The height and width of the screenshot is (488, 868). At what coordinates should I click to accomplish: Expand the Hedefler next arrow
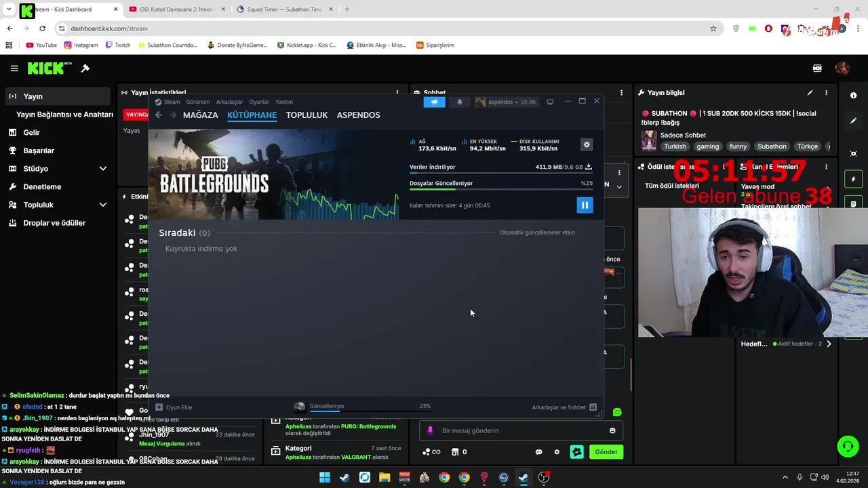(x=829, y=344)
